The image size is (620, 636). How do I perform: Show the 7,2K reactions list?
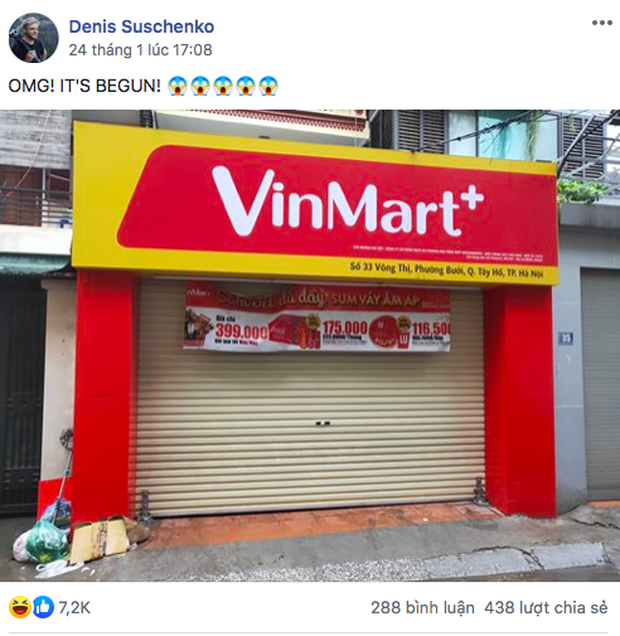75,608
